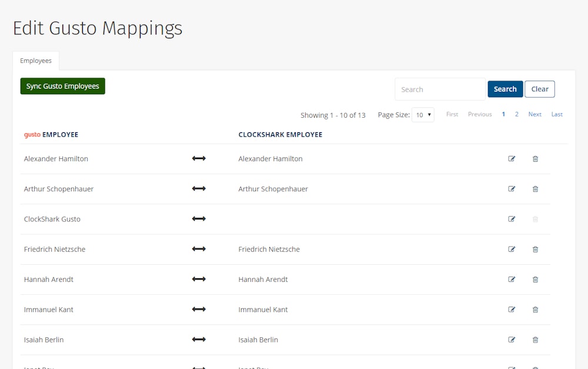Delete the Hannah Arendt mapping

point(535,280)
